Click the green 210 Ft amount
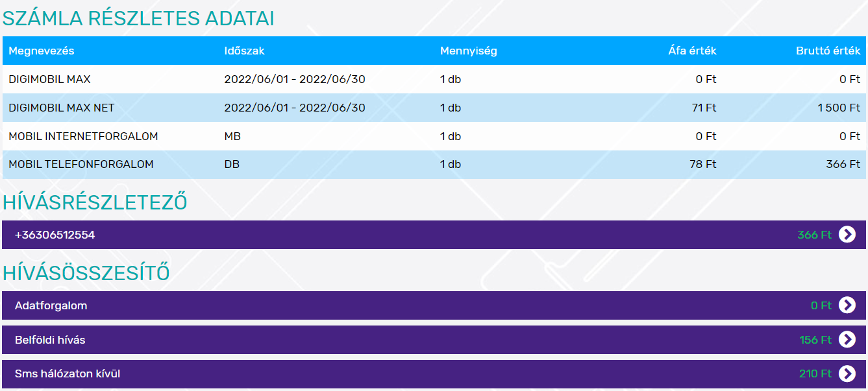868x391 pixels. click(815, 374)
